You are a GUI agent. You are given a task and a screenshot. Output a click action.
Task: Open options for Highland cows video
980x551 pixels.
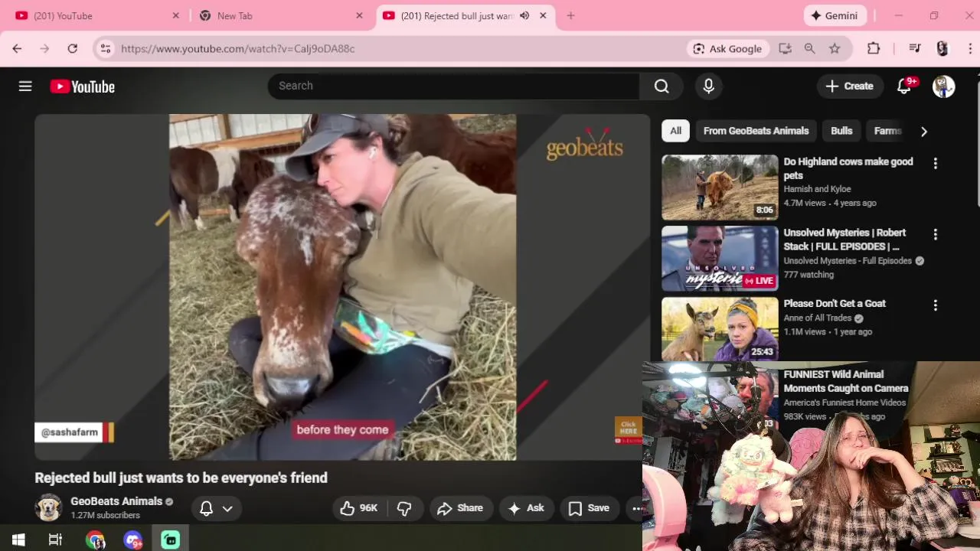point(935,163)
